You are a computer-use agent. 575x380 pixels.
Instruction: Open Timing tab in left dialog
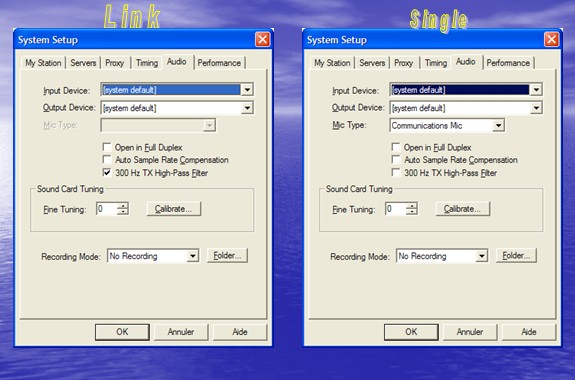coord(147,63)
